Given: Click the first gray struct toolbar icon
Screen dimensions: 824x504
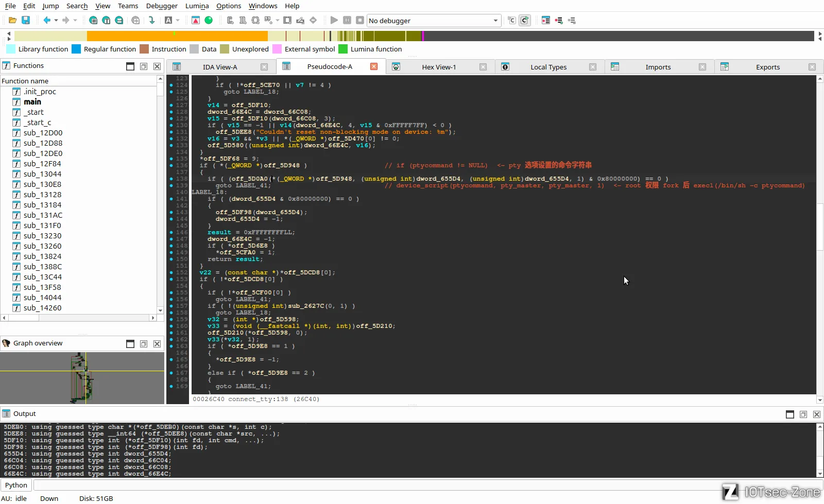Looking at the screenshot, I should point(230,21).
